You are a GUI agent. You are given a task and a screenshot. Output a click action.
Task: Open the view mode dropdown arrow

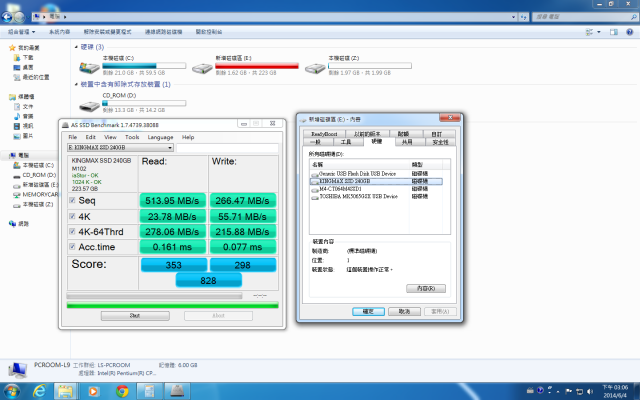point(599,32)
